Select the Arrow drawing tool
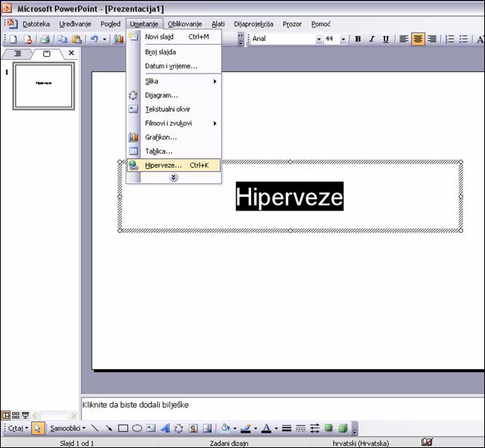 [x=109, y=428]
